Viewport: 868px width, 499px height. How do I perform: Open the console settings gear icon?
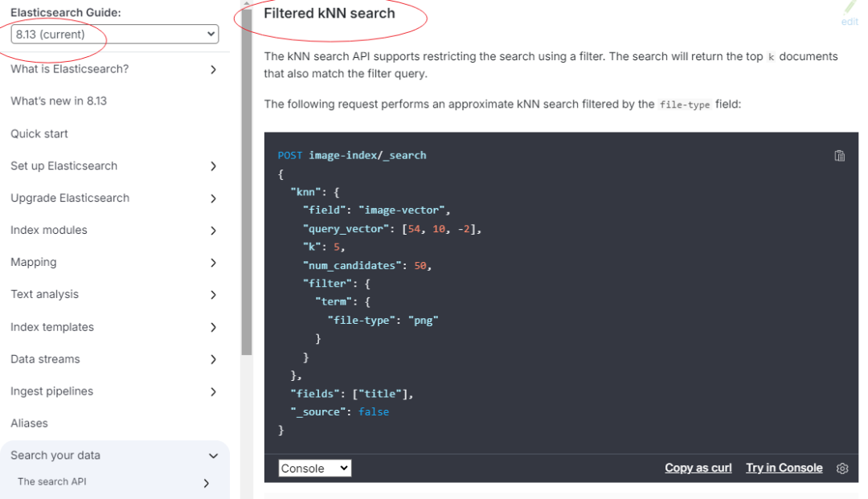click(x=842, y=468)
